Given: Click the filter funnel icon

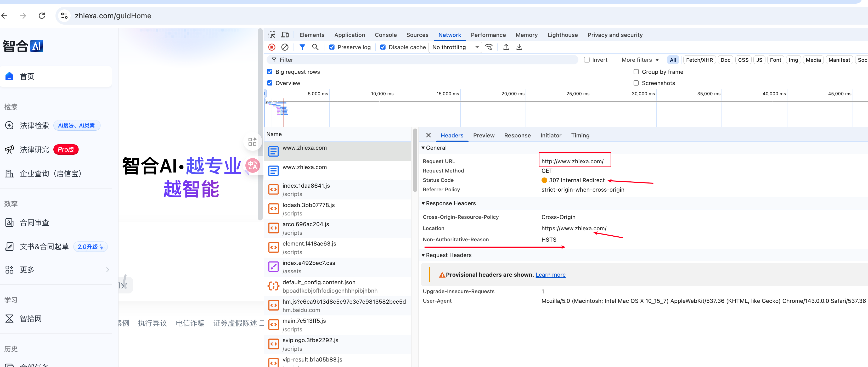Looking at the screenshot, I should coord(302,47).
